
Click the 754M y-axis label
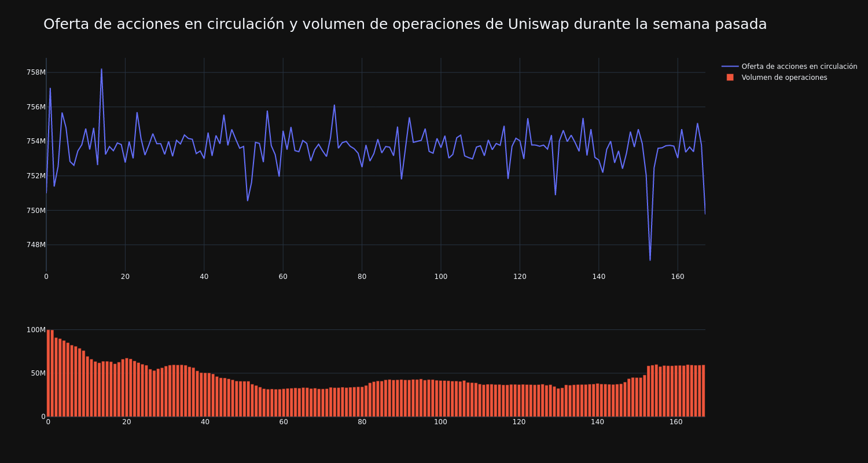point(36,141)
